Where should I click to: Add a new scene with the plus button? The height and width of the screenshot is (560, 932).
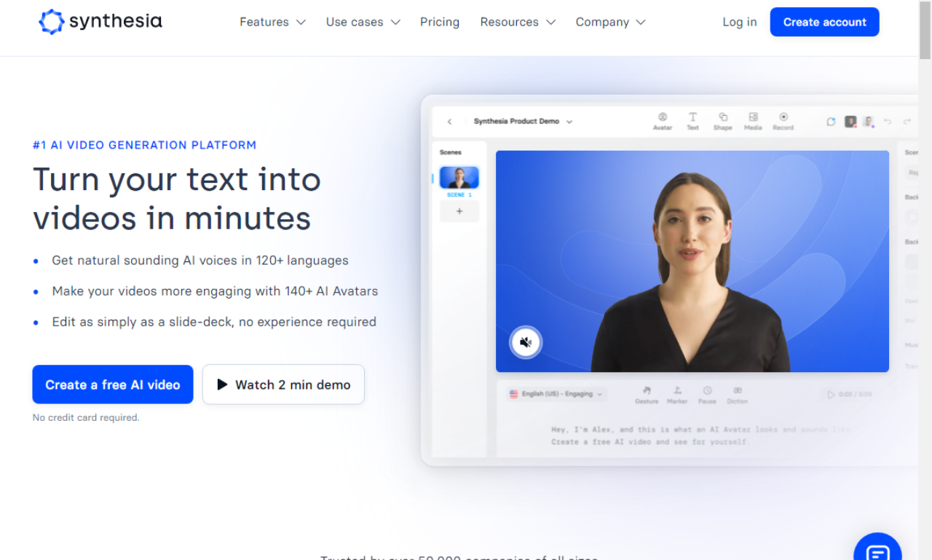459,211
